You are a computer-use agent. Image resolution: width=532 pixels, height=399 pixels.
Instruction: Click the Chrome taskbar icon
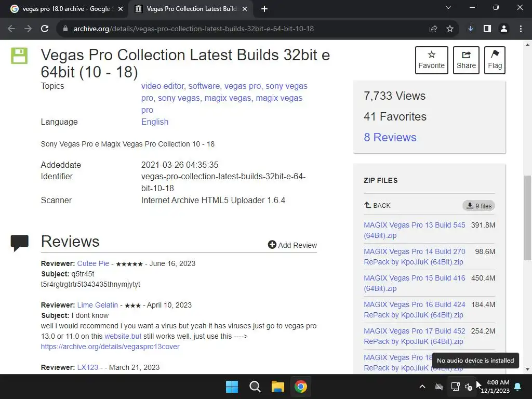pos(301,387)
